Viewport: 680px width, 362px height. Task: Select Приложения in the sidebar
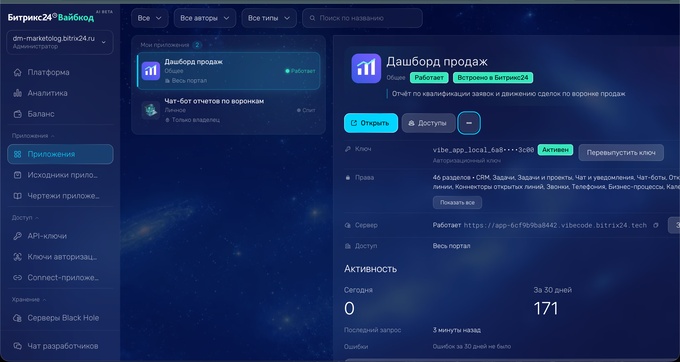(60, 154)
